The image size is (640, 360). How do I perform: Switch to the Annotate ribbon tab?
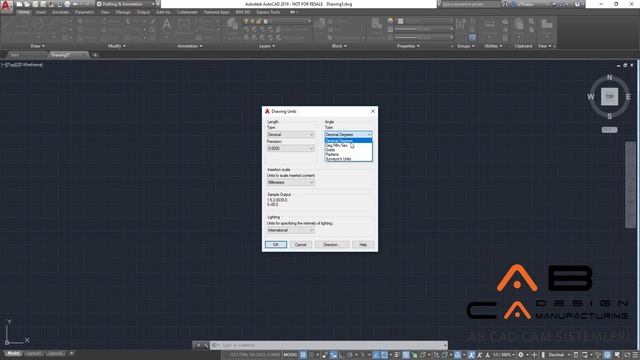click(60, 12)
